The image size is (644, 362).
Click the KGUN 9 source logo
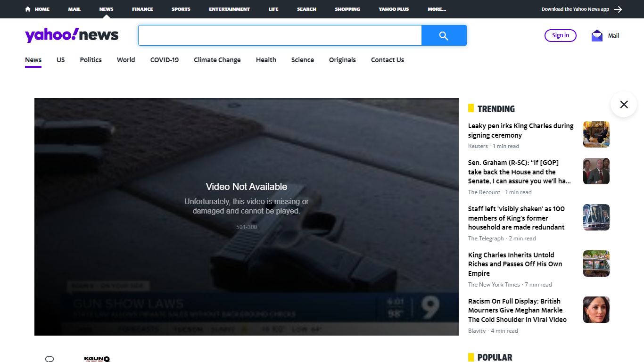coord(97,359)
